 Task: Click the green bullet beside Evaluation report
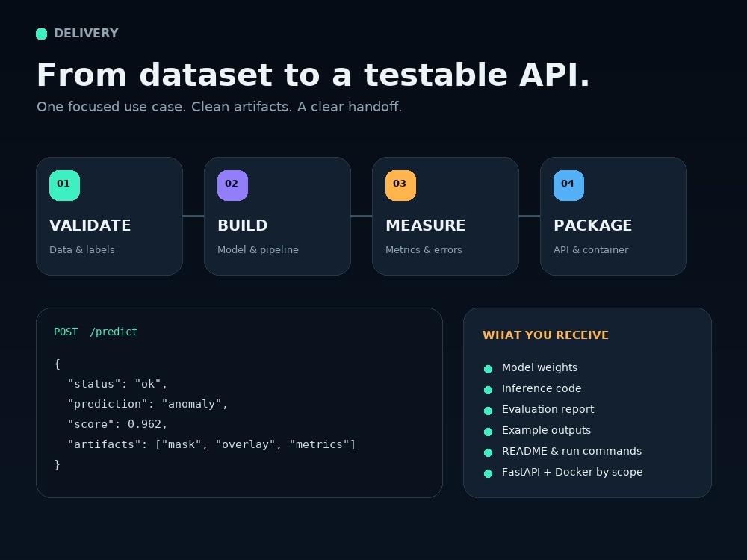[488, 411]
